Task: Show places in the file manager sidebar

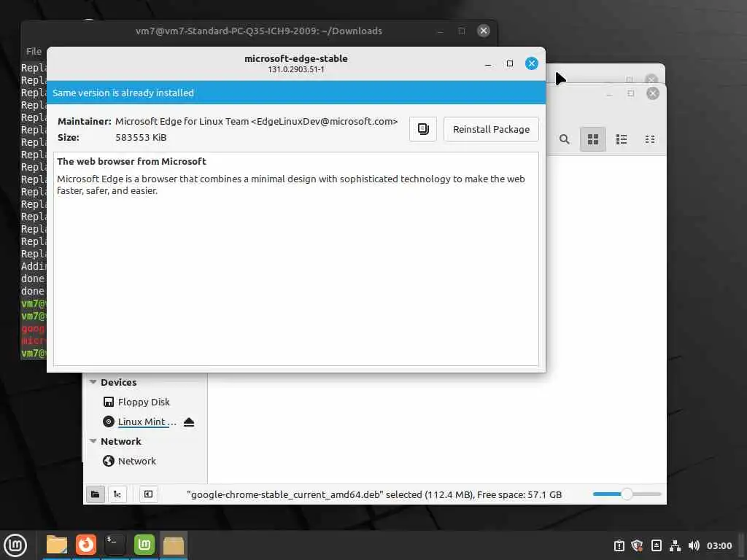Action: tap(96, 494)
